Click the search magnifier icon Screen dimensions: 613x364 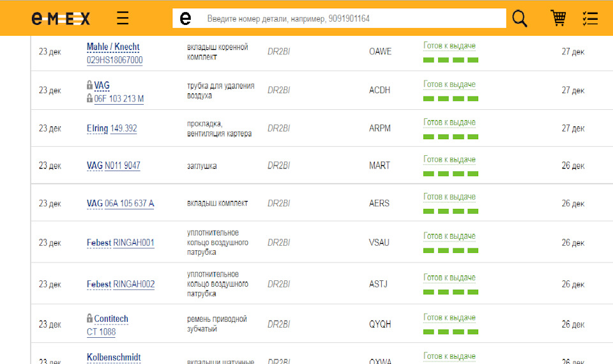point(520,19)
